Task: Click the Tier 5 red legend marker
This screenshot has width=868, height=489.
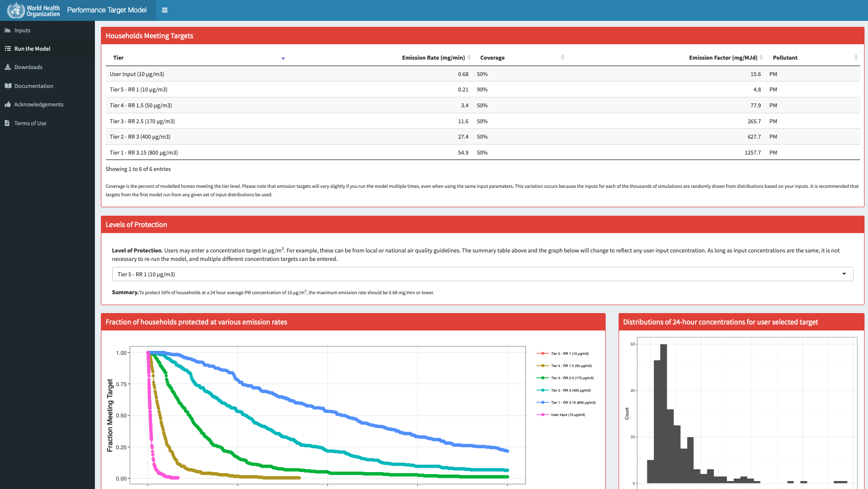Action: point(543,354)
